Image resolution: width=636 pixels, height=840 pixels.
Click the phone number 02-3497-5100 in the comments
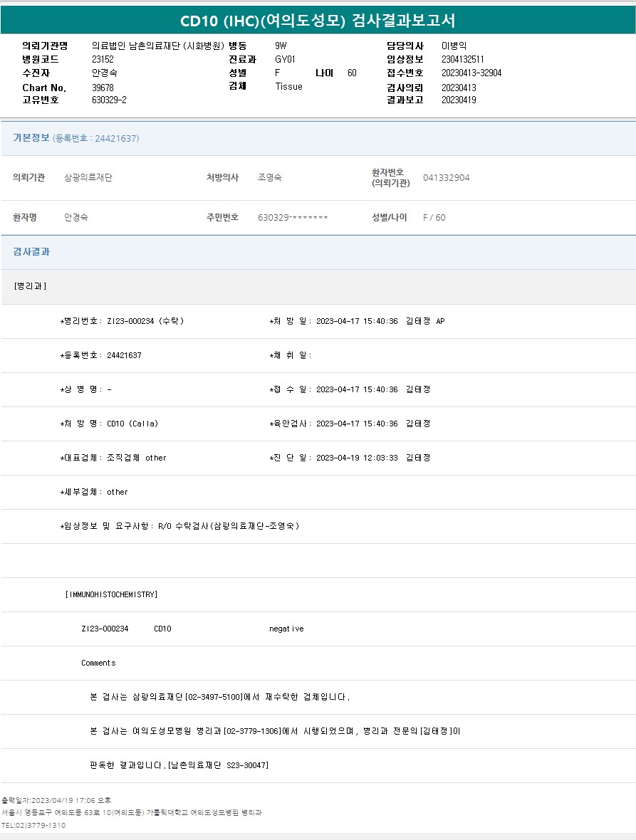point(214,697)
